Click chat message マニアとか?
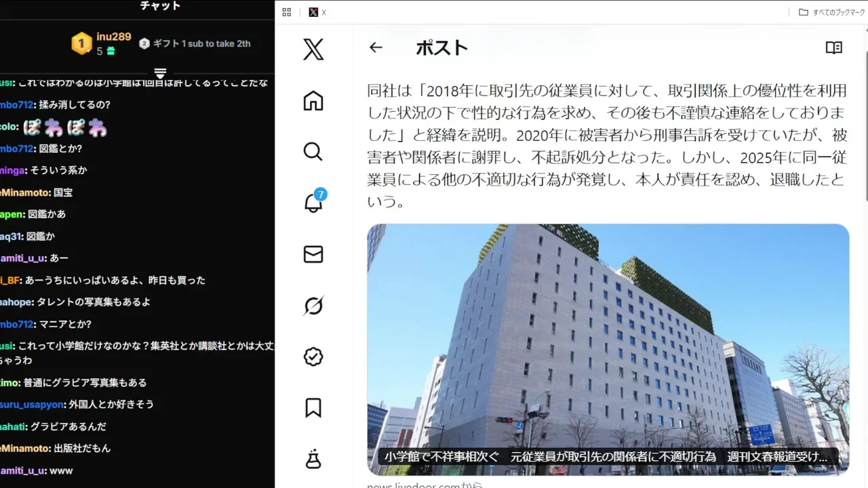 (x=65, y=324)
